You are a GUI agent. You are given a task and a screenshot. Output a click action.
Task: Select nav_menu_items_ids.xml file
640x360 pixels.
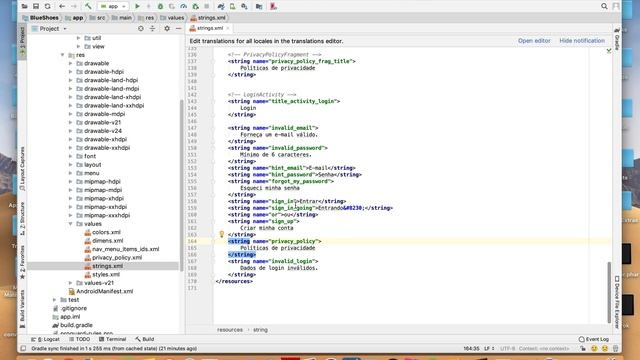122,249
